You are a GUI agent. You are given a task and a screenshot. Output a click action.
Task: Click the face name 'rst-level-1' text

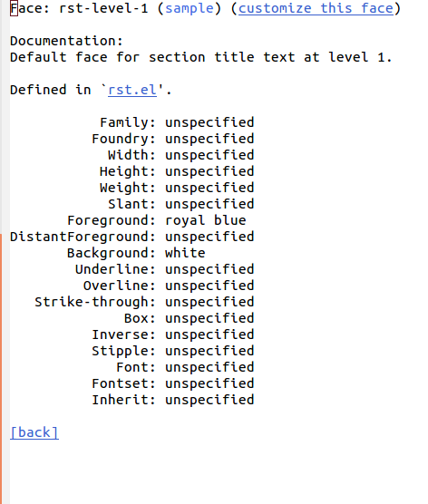point(104,8)
